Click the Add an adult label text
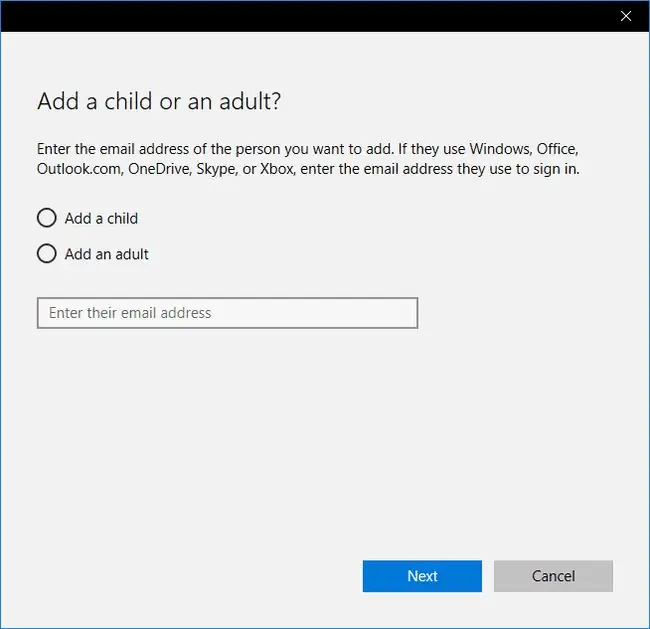The image size is (650, 629). [107, 254]
